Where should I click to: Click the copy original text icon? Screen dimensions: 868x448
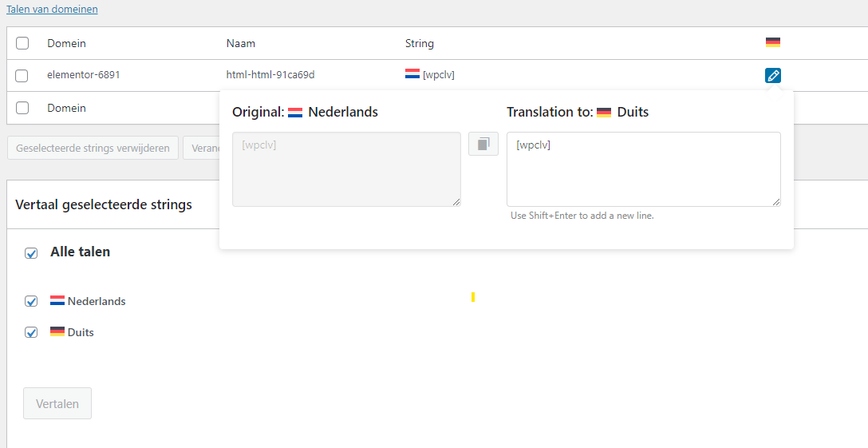483,144
